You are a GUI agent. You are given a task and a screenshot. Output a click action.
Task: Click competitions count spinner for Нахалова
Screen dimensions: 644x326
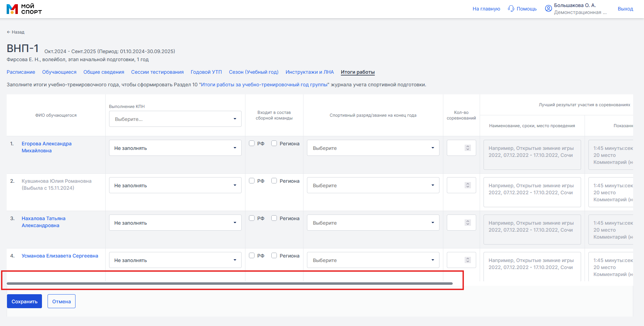(467, 223)
